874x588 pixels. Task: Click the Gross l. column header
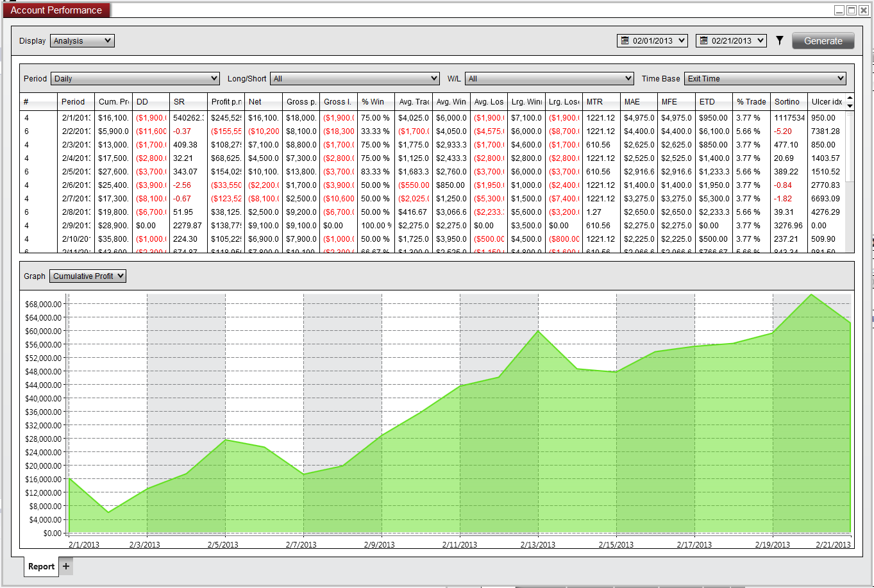[339, 101]
